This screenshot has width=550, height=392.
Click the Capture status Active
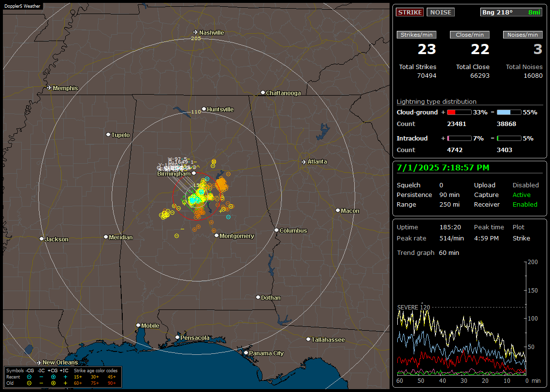pos(521,195)
